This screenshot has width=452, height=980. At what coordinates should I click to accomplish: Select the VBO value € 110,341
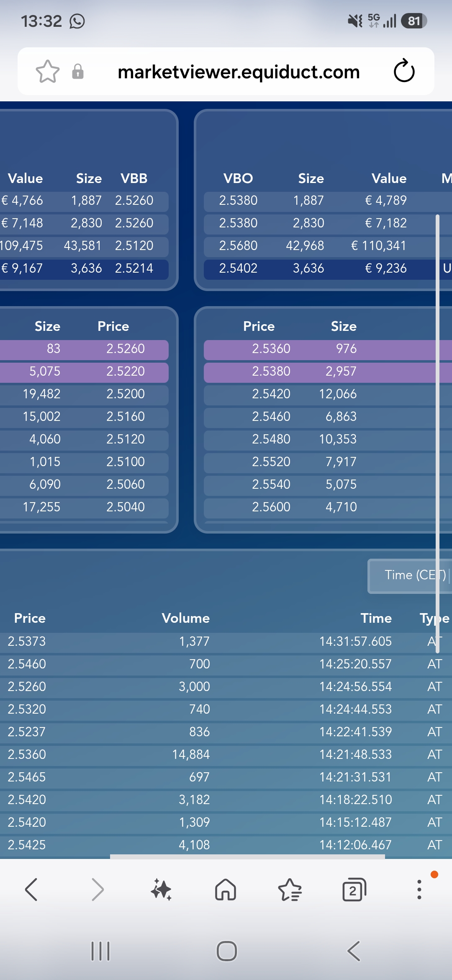tap(378, 245)
